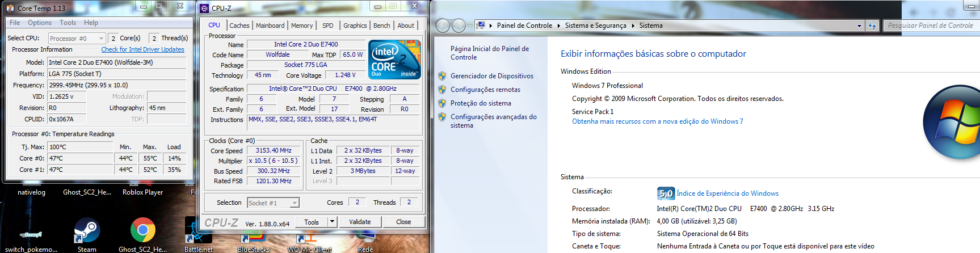This screenshot has width=980, height=253.
Task: Open Gerenciador de Dispositivos link
Action: 492,76
